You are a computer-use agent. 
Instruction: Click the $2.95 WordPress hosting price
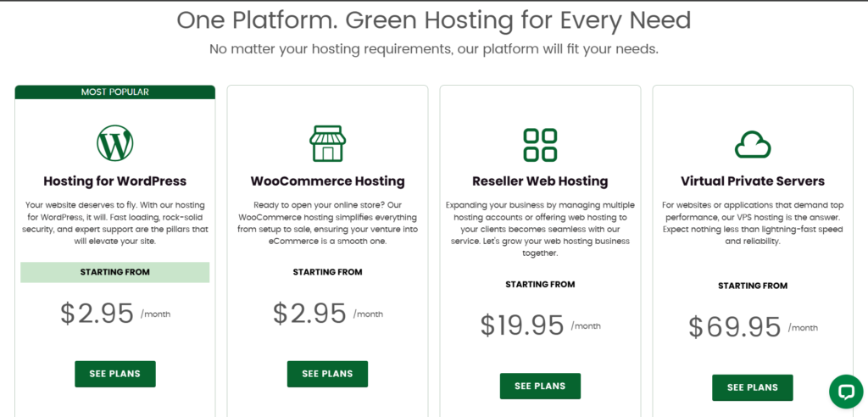click(x=97, y=314)
